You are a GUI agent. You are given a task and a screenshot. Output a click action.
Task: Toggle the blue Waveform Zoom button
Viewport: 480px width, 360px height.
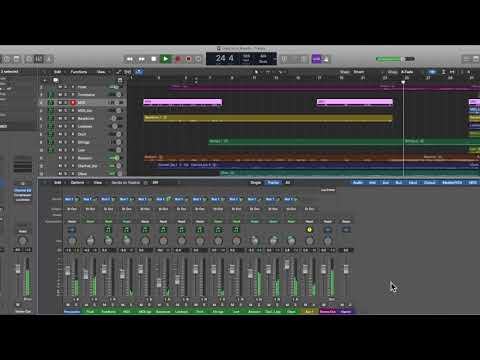[x=432, y=72]
